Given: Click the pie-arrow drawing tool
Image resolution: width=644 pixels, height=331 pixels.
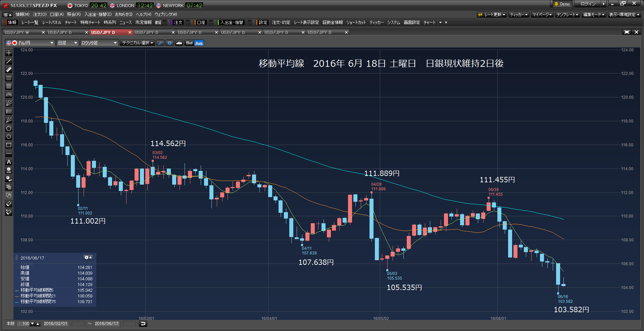Looking at the screenshot, I should coord(9,179).
